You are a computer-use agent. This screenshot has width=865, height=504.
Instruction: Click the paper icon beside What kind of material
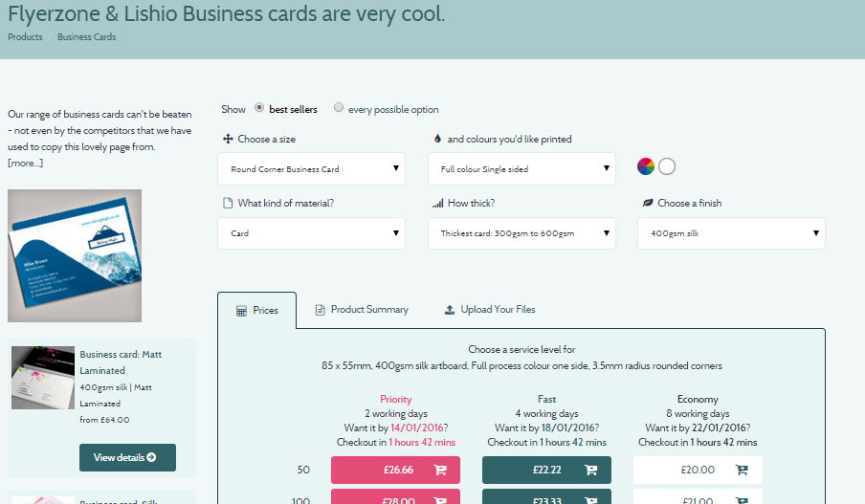[x=228, y=203]
